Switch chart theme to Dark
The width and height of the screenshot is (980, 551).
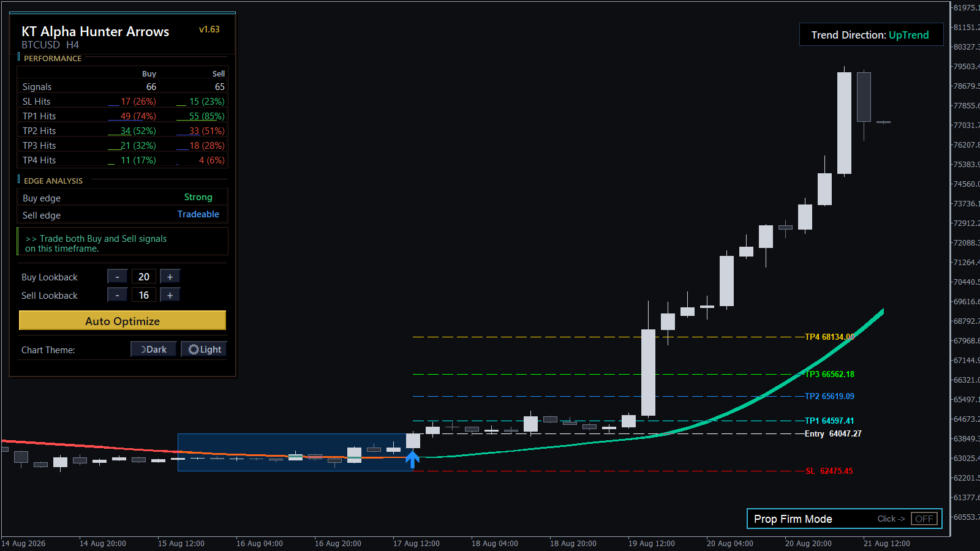coord(154,349)
